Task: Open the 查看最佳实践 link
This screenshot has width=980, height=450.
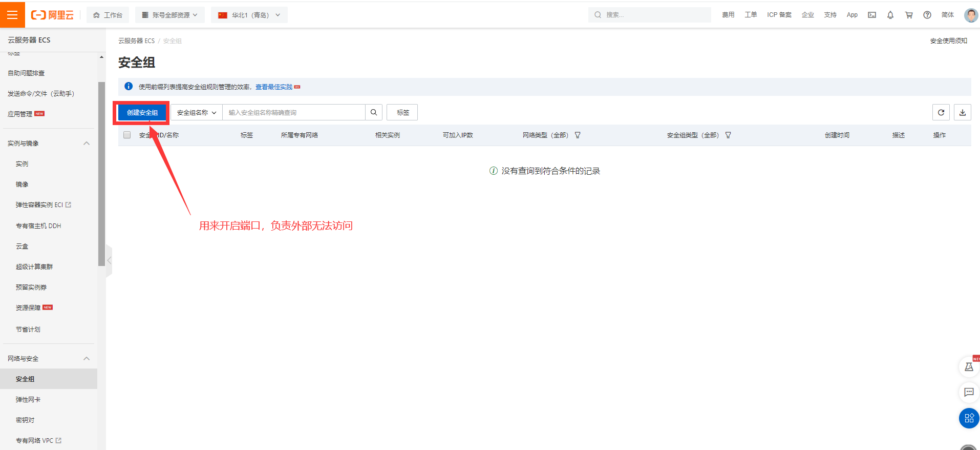Action: [x=274, y=87]
